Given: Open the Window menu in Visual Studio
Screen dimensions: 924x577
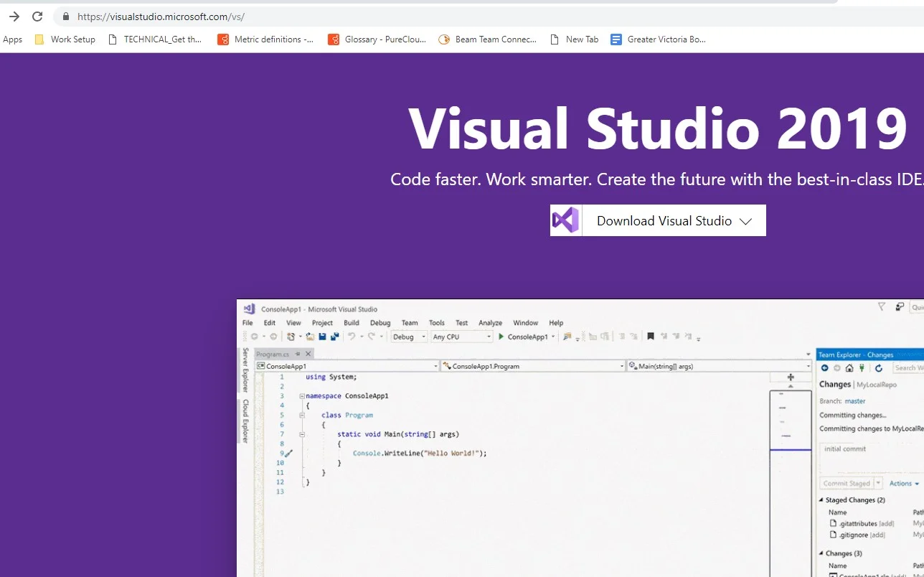Looking at the screenshot, I should [x=526, y=323].
